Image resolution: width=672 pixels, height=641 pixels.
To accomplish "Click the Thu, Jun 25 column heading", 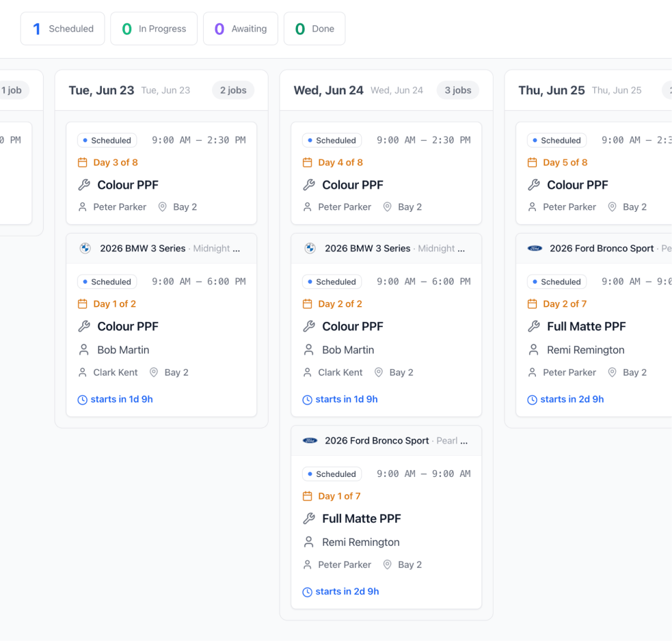I will (x=552, y=90).
